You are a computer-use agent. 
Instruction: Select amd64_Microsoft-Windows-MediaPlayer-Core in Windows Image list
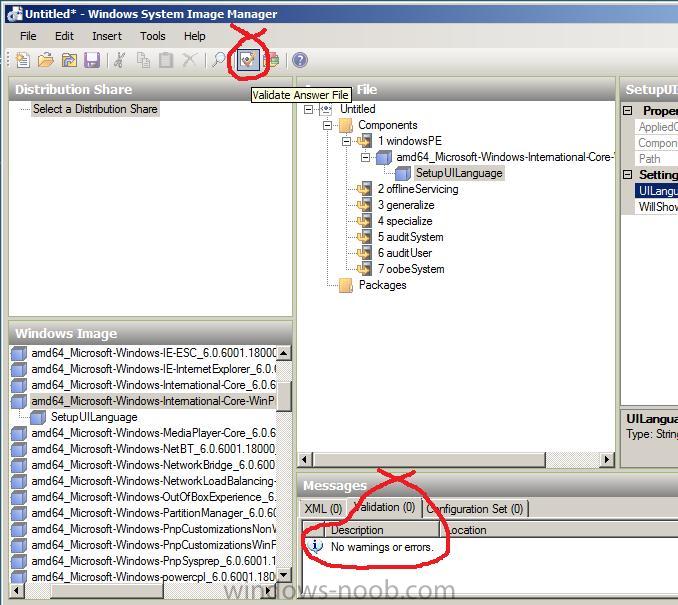(153, 433)
